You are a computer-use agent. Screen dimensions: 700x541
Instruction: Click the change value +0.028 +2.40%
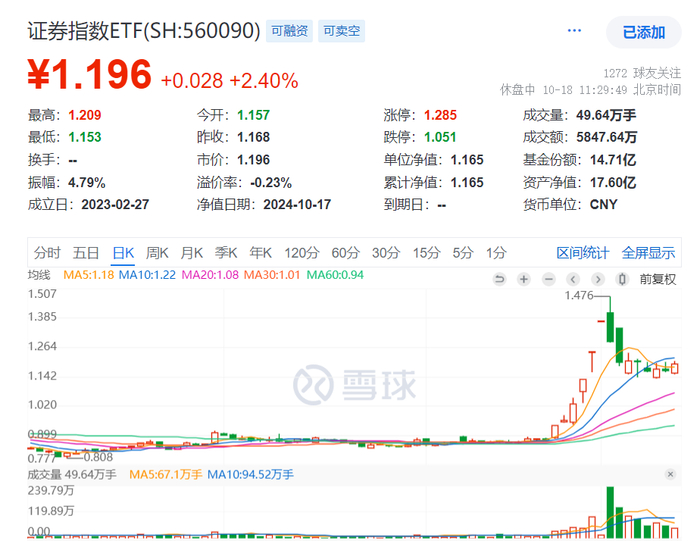pyautogui.click(x=229, y=81)
